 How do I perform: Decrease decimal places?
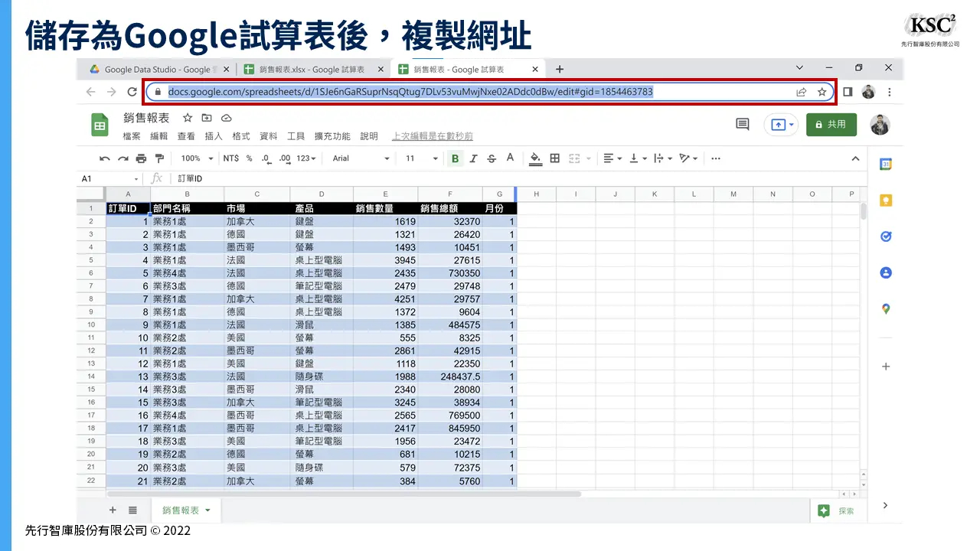[x=266, y=158]
